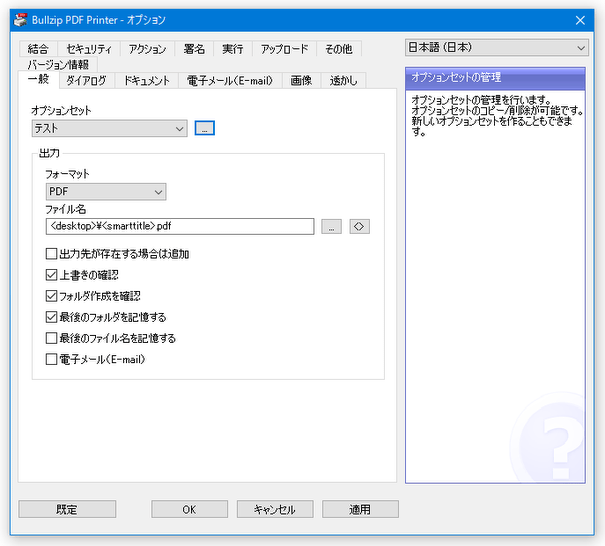The width and height of the screenshot is (605, 546).
Task: Open the 画像 tab
Action: (301, 81)
